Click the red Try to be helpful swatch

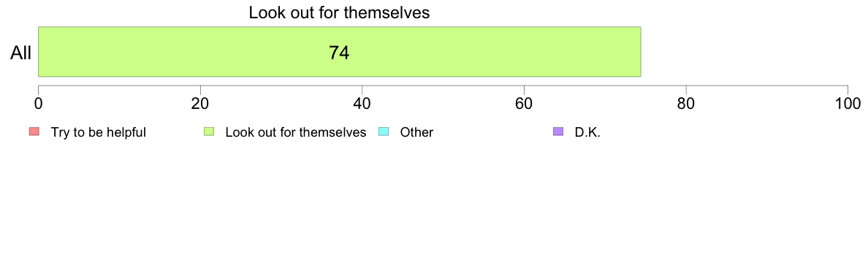pos(34,132)
